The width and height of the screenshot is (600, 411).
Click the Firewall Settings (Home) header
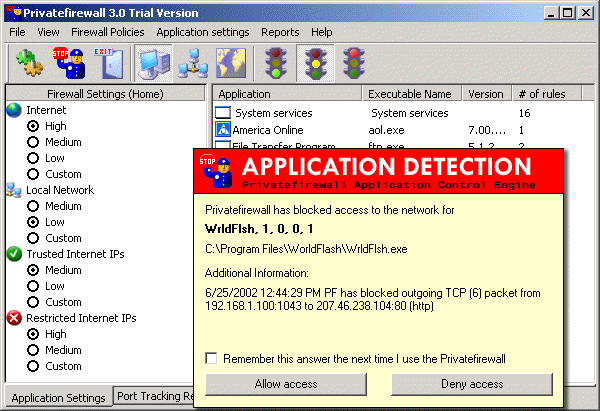[x=105, y=94]
